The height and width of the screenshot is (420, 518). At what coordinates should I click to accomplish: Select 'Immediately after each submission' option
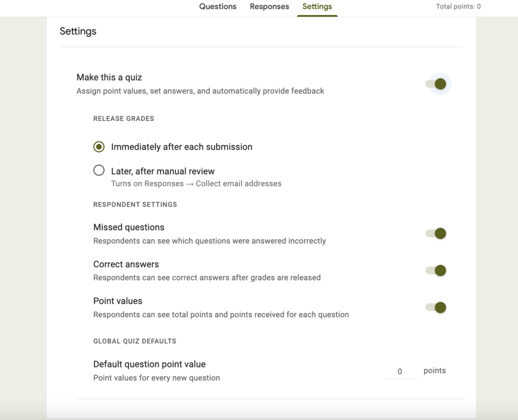[99, 147]
